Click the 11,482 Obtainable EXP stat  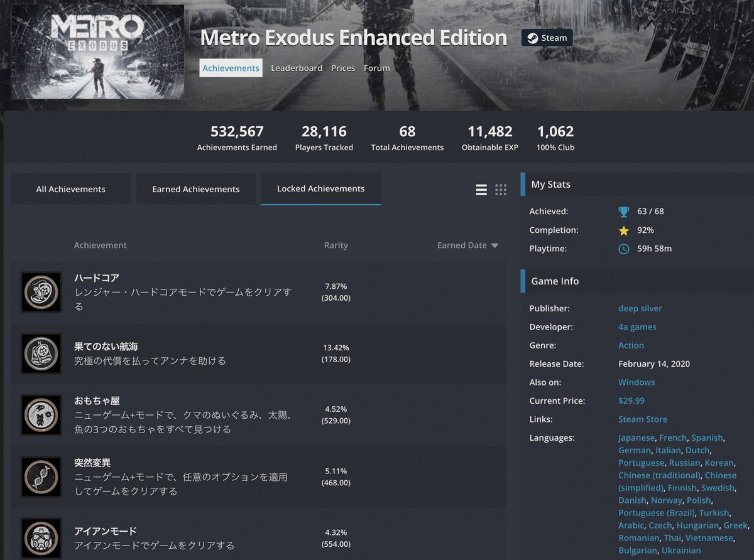click(490, 138)
